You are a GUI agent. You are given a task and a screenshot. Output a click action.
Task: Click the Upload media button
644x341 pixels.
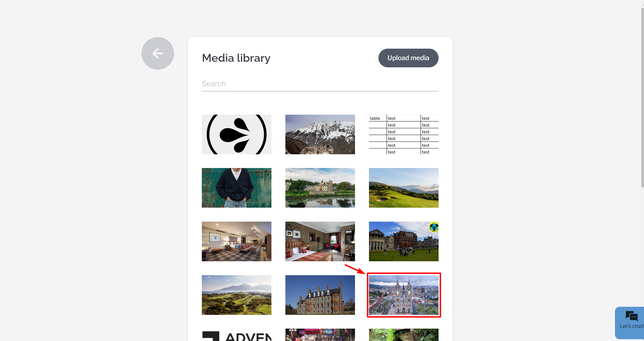(408, 58)
